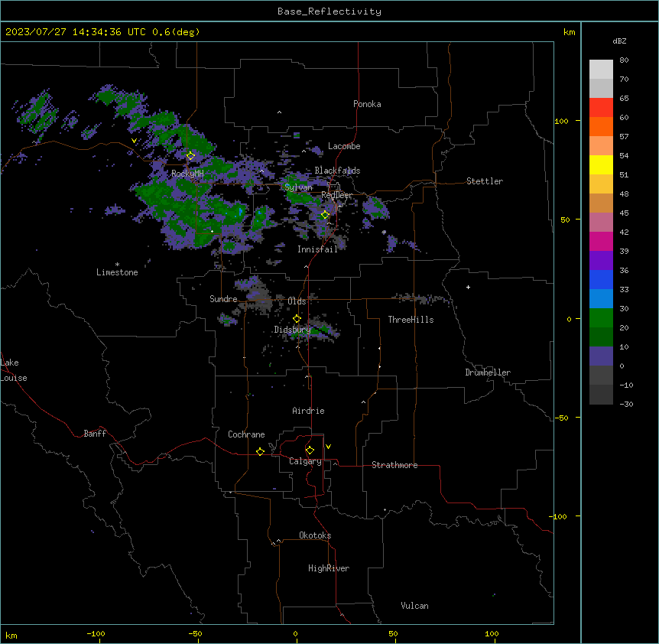Click the Sundre map label
This screenshot has width=659, height=644.
tap(223, 299)
